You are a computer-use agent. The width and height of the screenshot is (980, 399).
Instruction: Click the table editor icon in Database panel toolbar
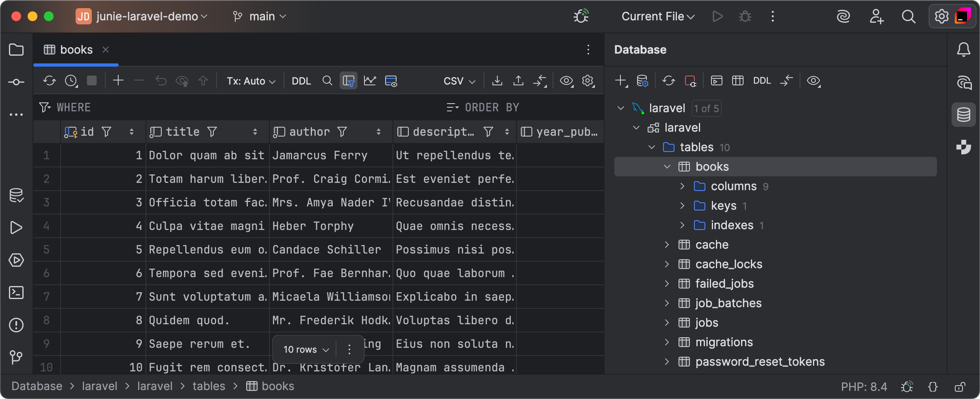[x=738, y=81]
